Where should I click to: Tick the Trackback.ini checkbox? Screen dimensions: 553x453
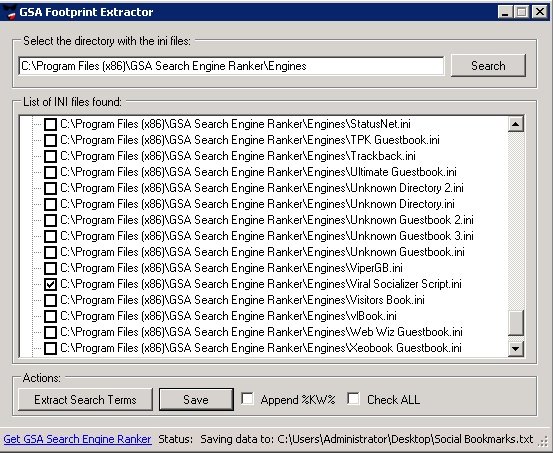point(50,156)
